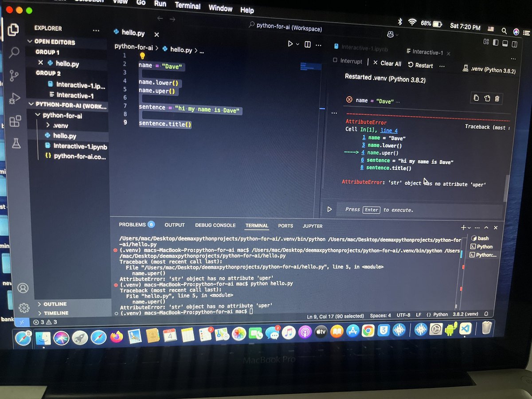Open the Terminal menu in the macOS menu bar
Image resolution: width=532 pixels, height=399 pixels.
[x=188, y=6]
